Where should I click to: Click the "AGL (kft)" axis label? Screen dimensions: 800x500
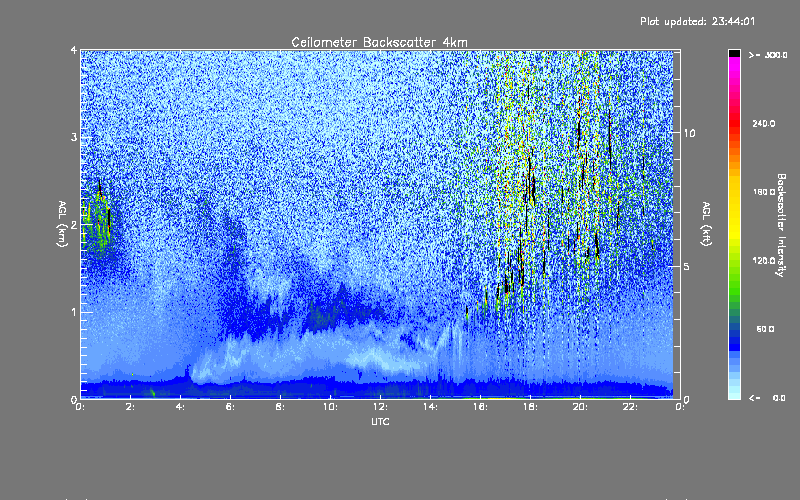click(x=706, y=223)
